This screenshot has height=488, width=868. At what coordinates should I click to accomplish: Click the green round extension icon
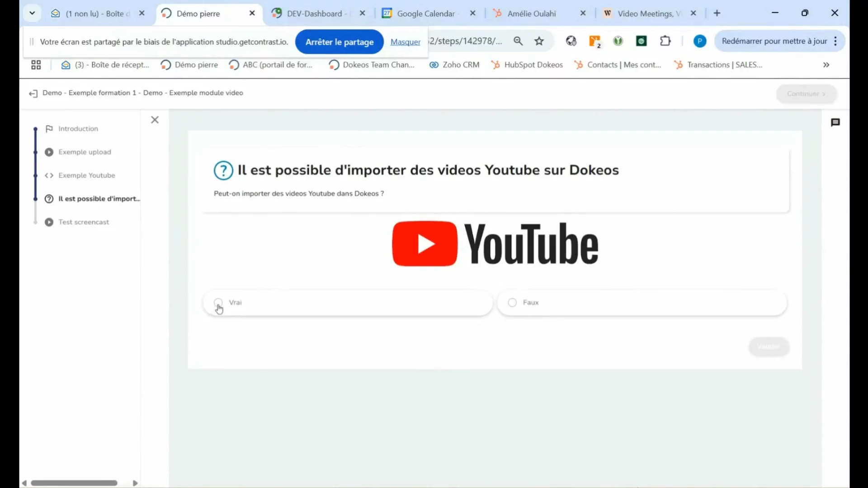tap(618, 41)
